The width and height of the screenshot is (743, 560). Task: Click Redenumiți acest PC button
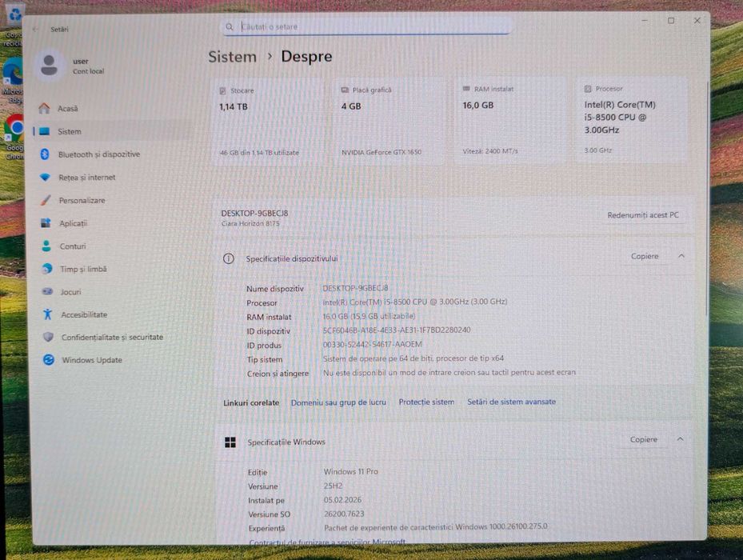(643, 215)
